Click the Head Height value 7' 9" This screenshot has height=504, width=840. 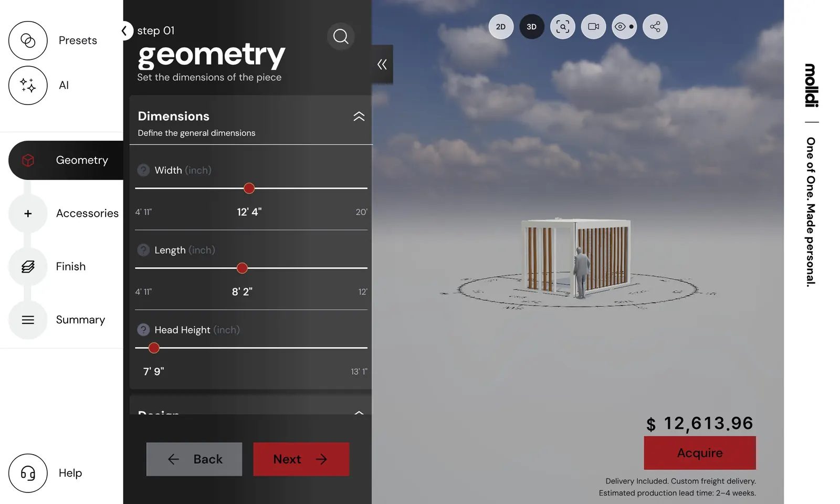154,372
